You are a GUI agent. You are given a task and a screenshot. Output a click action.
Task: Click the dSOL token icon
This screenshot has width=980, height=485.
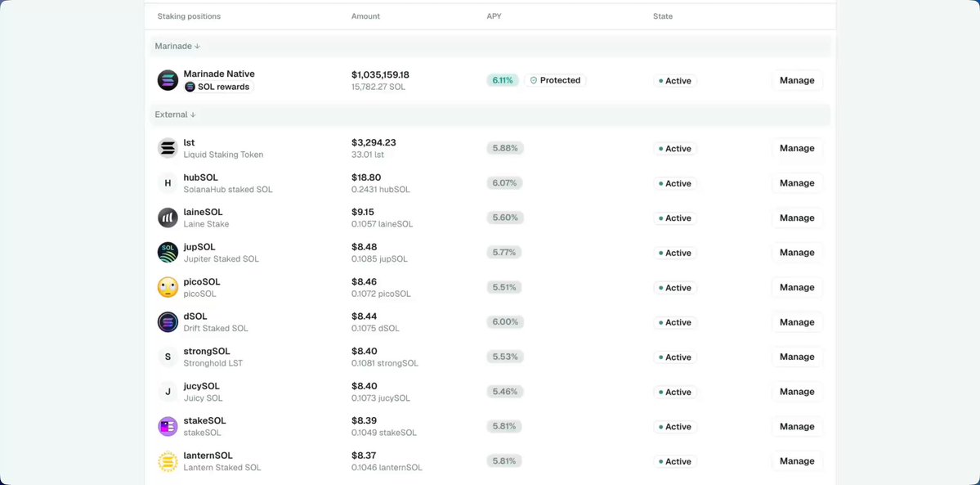tap(168, 322)
